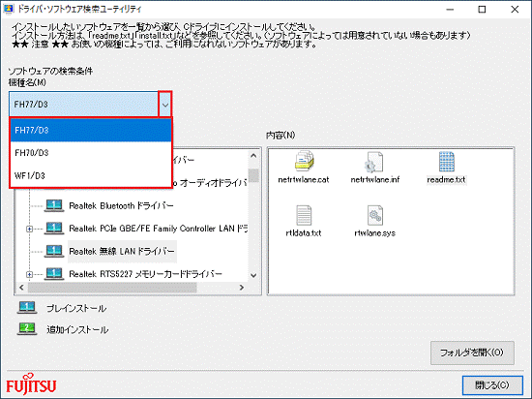Select Realtek RTS5227 メモリーカードドライバー item
The width and height of the screenshot is (532, 399).
145,274
